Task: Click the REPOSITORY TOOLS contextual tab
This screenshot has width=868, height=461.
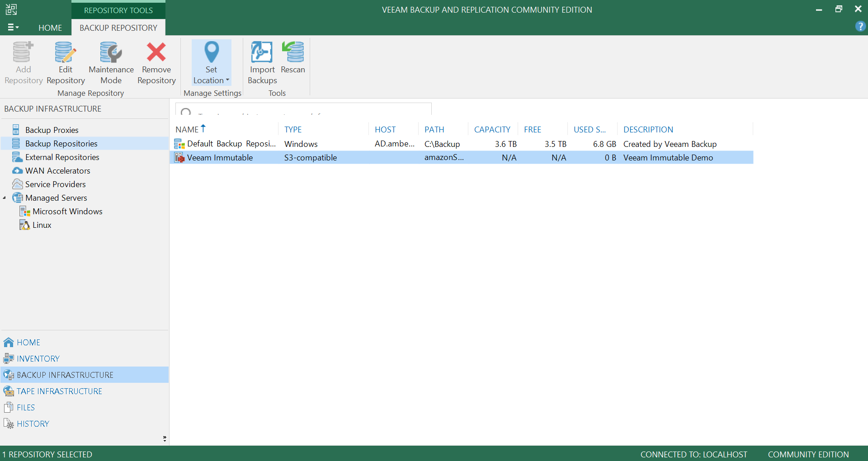Action: coord(118,10)
